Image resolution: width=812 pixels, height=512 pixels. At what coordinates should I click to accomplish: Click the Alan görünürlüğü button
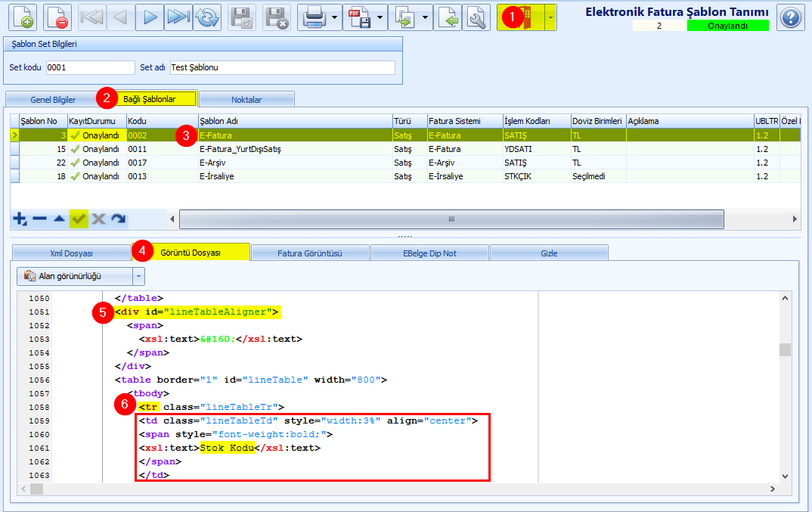coord(75,276)
